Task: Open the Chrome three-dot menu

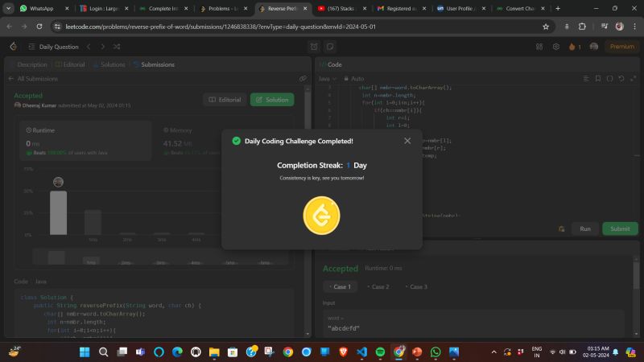Action: point(634,27)
